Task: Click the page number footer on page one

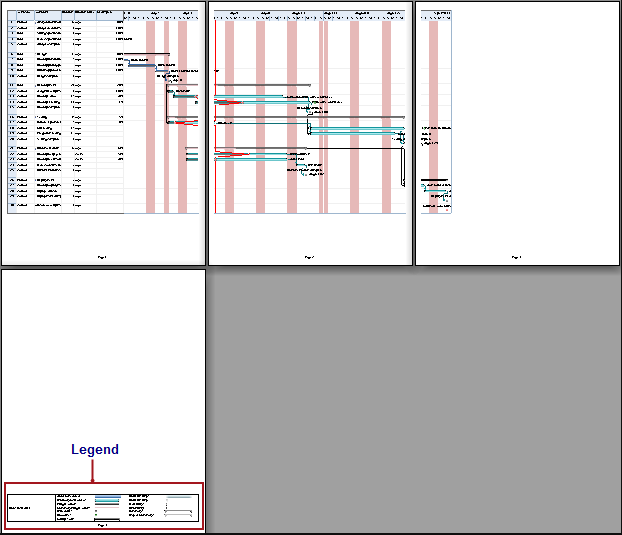Action: tap(103, 257)
